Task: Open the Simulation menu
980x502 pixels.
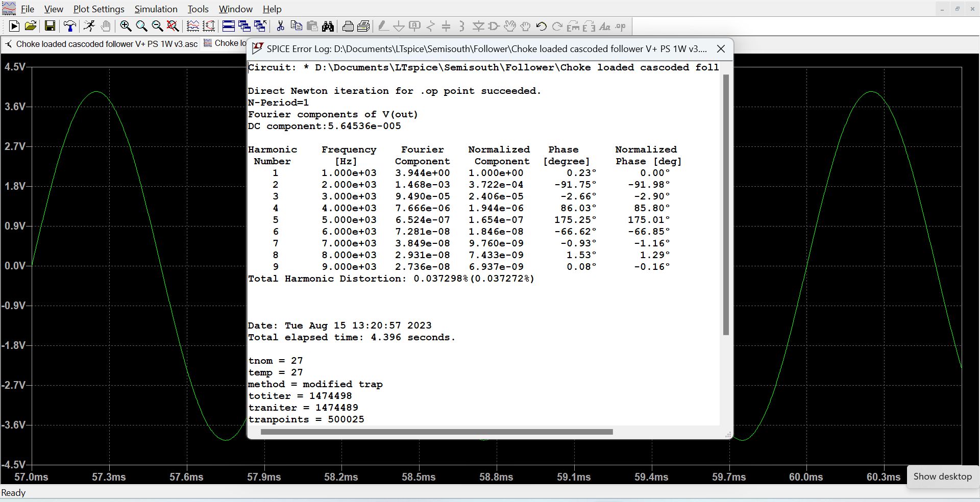Action: tap(156, 9)
